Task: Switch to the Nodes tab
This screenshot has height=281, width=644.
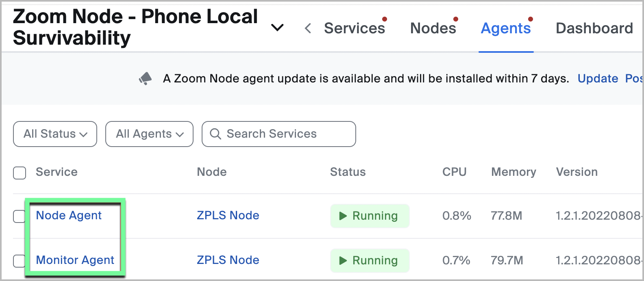Action: pos(433,28)
